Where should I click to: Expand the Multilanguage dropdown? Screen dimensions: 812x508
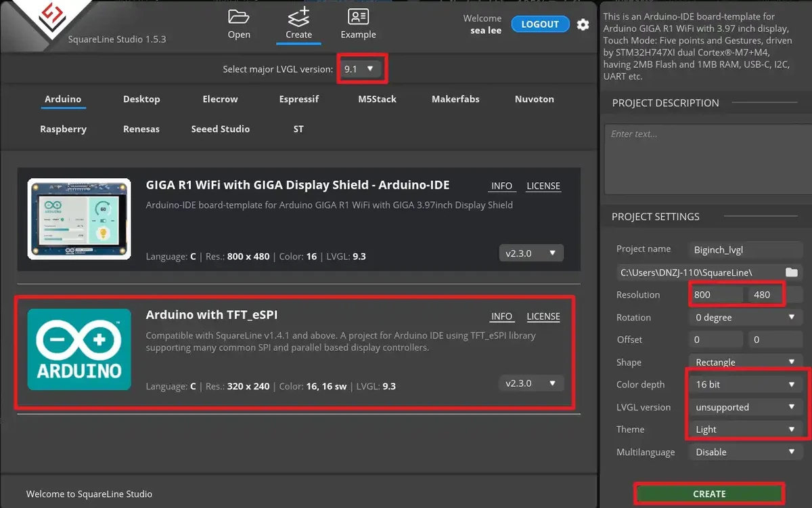coord(745,452)
